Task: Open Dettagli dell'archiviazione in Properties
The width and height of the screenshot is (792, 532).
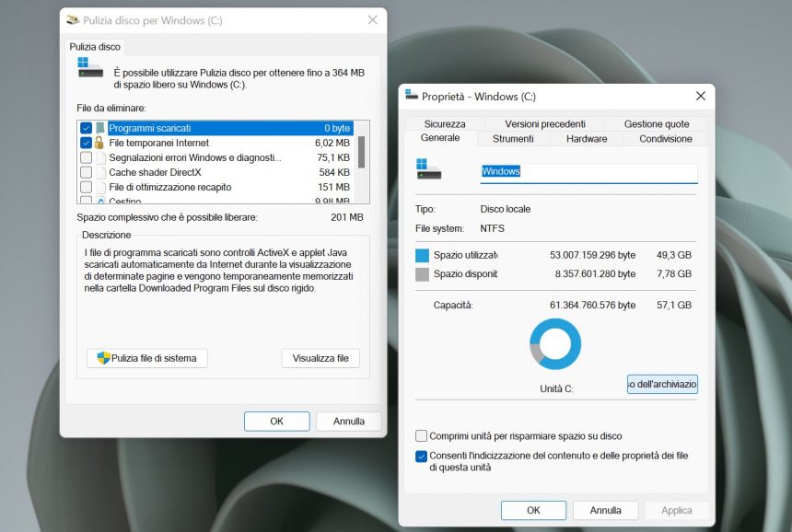Action: [661, 384]
